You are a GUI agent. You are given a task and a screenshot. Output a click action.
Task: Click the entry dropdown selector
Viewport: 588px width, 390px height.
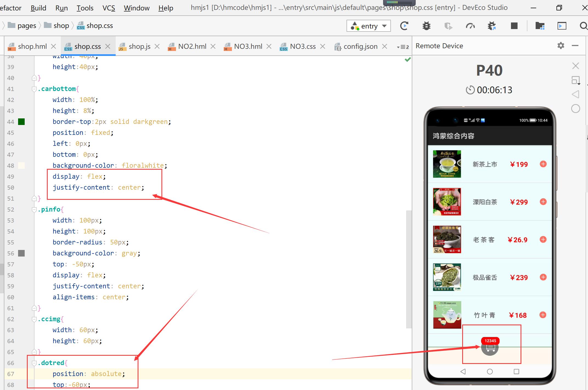369,26
